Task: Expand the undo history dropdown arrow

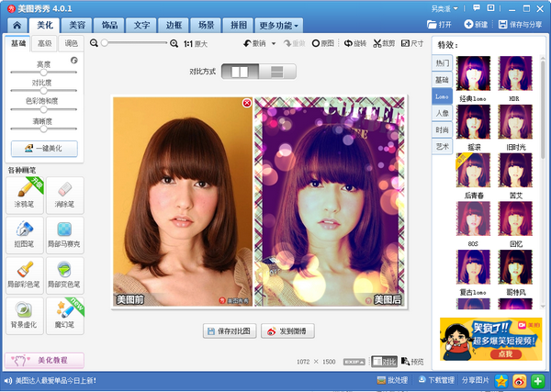Action: (274, 43)
